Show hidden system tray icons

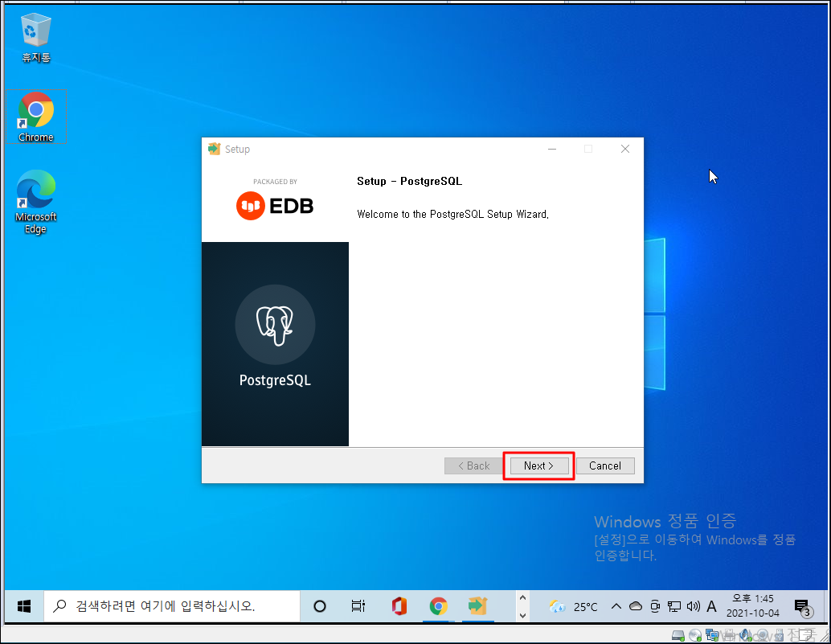(616, 606)
